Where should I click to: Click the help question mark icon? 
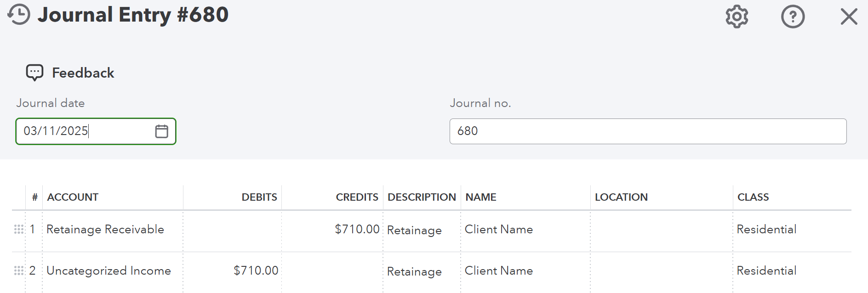click(793, 17)
